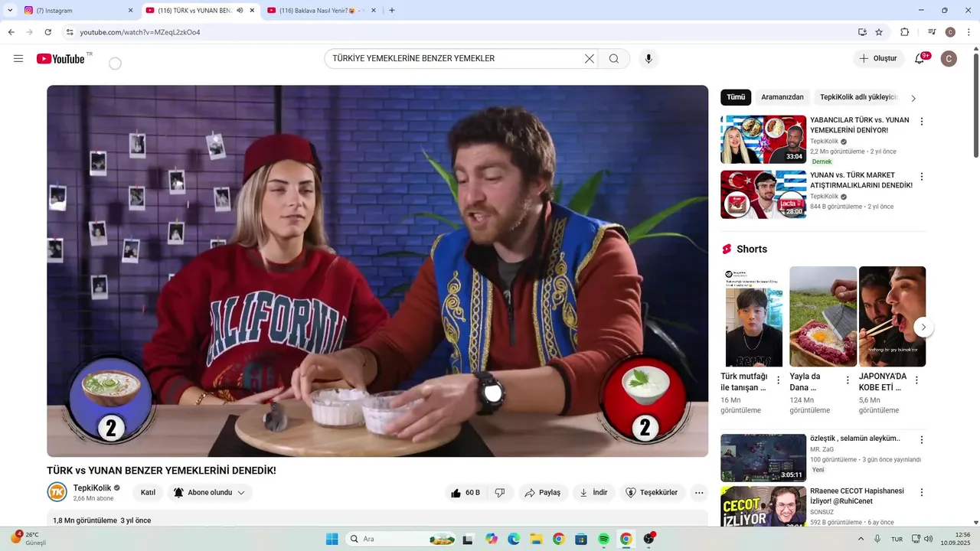Install app icon in address bar
The height and width of the screenshot is (551, 980).
point(862,32)
